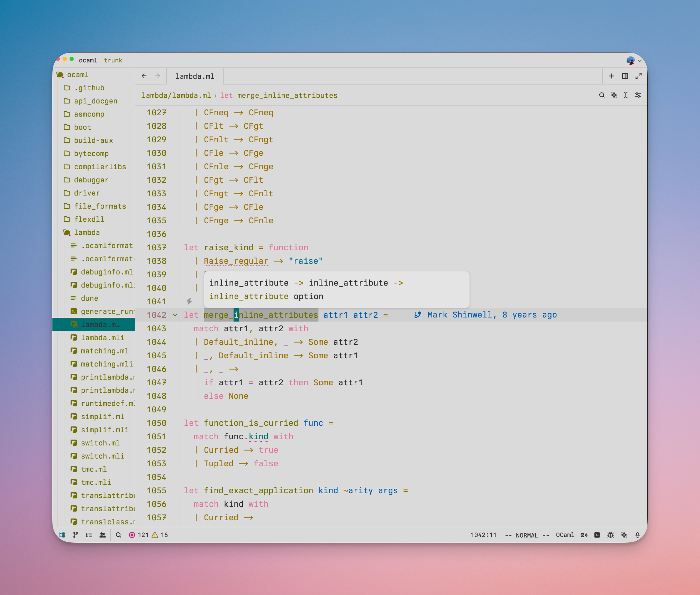Collapse the ocaml root folder
This screenshot has width=700, height=595.
tap(78, 75)
